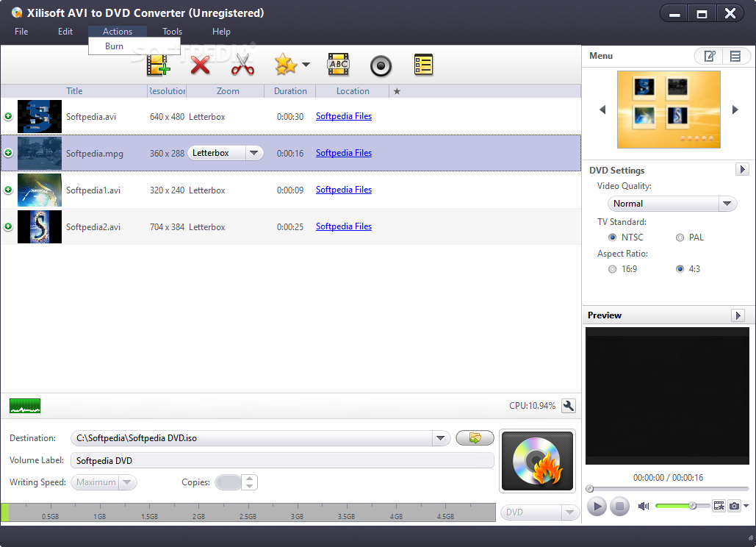This screenshot has width=756, height=547.
Task: Click the star column header
Action: pos(397,91)
